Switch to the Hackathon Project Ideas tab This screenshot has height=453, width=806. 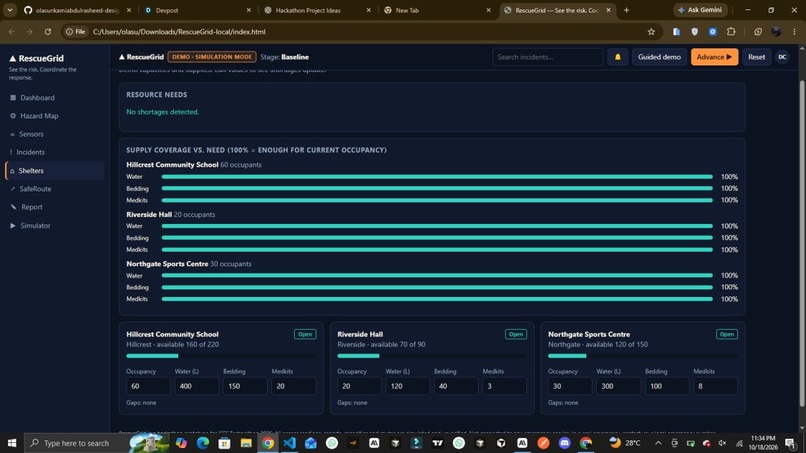(x=317, y=10)
